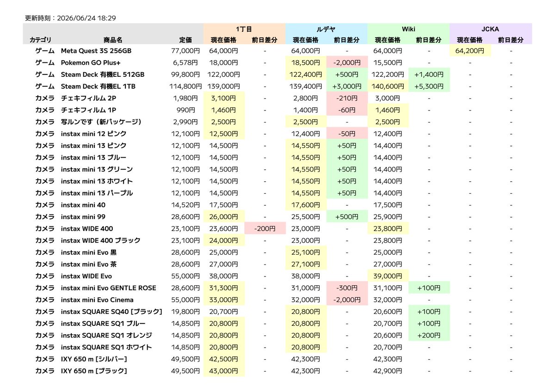This screenshot has height=392, width=555.
Task: Select the ルデヤ store header
Action: tap(326, 29)
